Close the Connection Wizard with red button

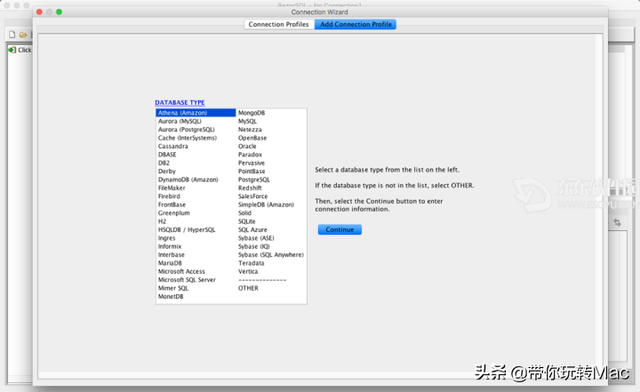tap(39, 12)
